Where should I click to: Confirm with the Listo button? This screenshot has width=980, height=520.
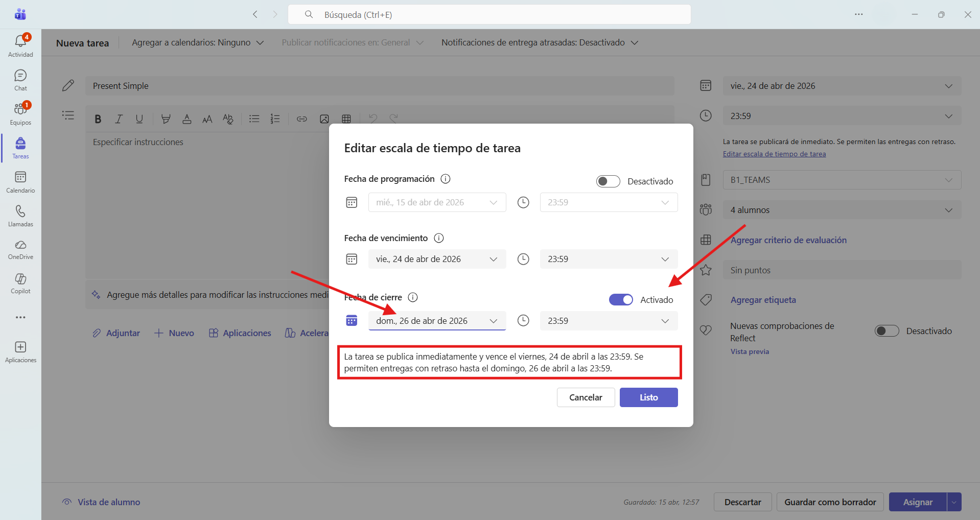648,397
